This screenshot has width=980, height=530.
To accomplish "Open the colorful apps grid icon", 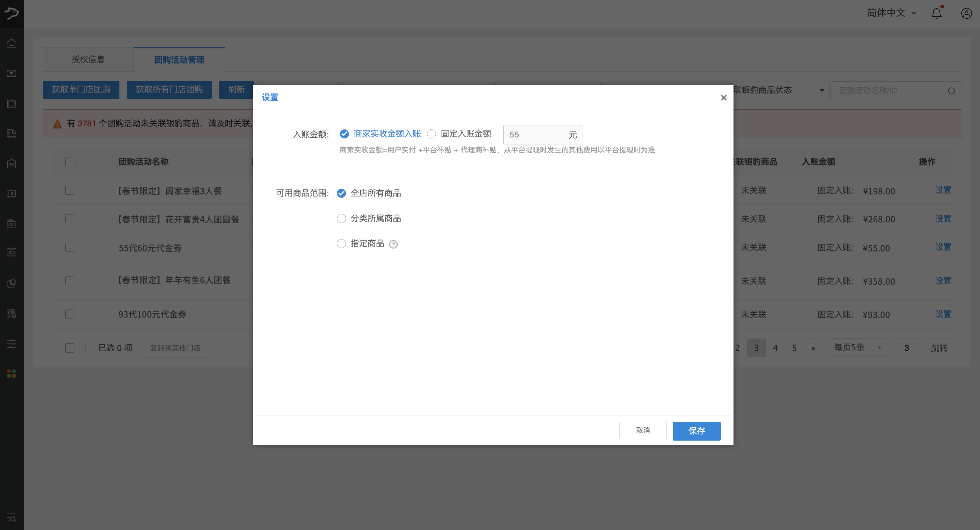I will (11, 373).
